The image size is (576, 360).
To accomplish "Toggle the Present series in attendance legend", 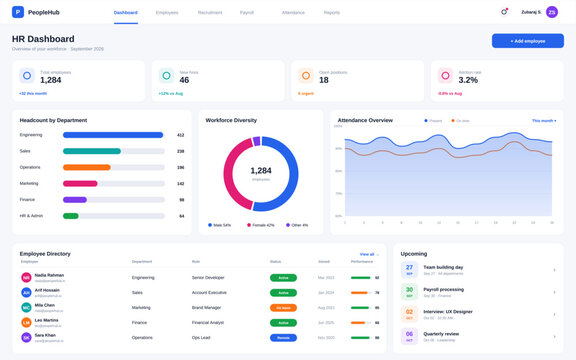I will point(433,120).
